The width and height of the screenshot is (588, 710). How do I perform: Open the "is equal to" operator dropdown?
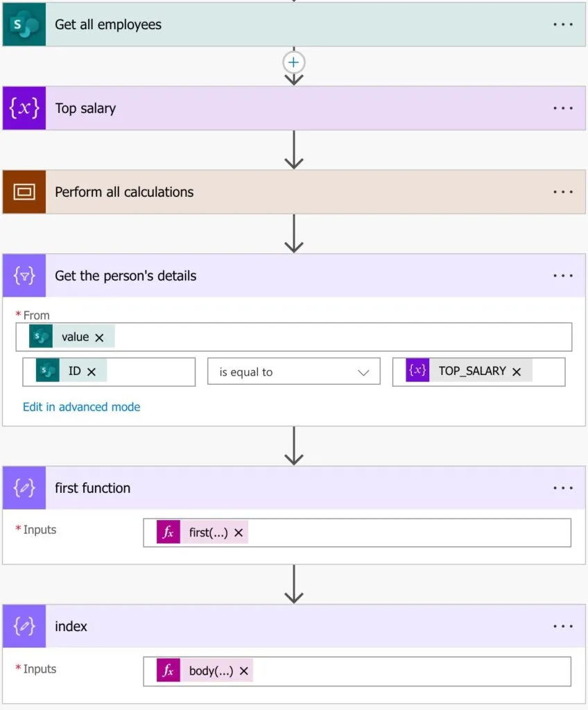[x=294, y=372]
